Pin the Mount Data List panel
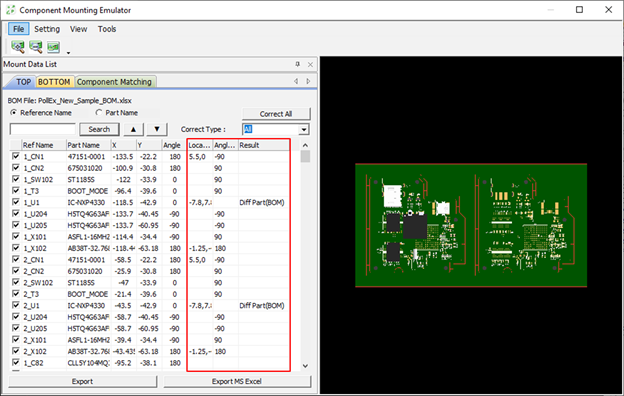Viewport: 624px width, 396px height. tap(298, 64)
